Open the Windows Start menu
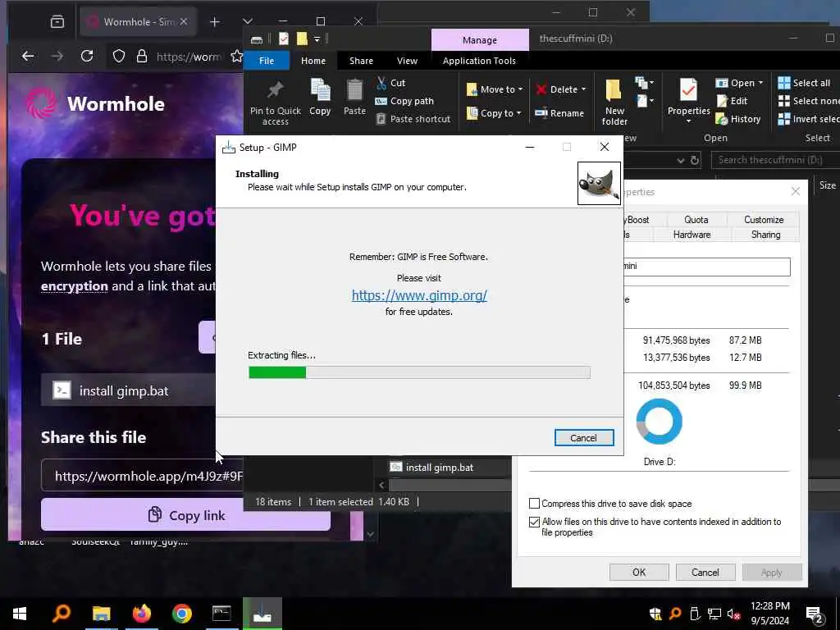840x630 pixels. [20, 614]
